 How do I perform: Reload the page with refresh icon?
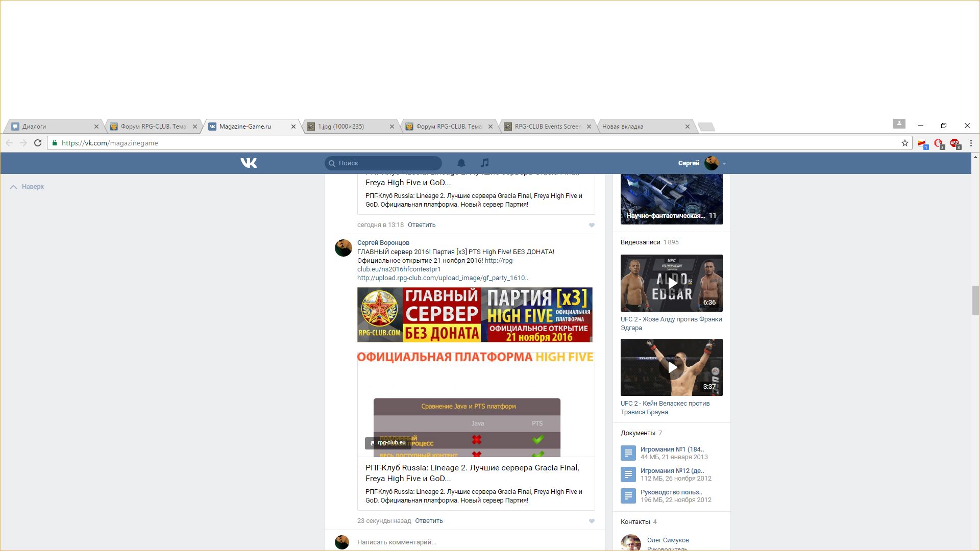click(38, 143)
